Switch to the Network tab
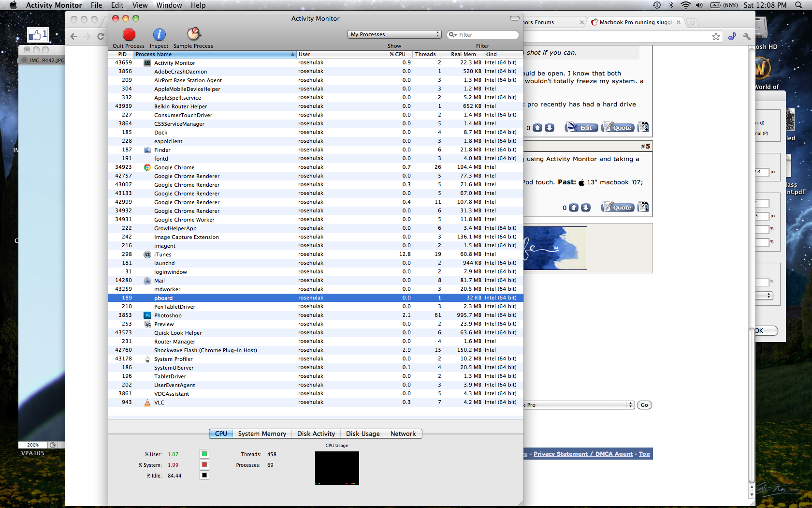The image size is (812, 508). (403, 433)
